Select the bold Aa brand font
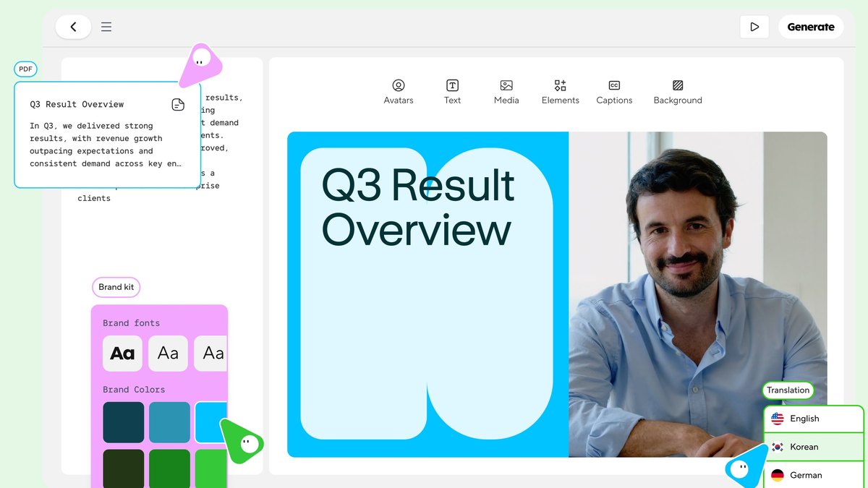Screen dimensions: 868x488 [122, 354]
